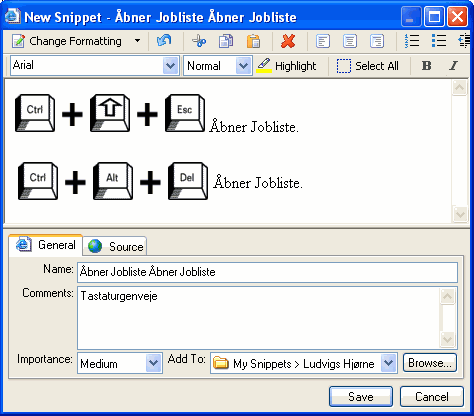Viewport: 474px width, 416px height.
Task: Insert a bulleted list
Action: (439, 41)
